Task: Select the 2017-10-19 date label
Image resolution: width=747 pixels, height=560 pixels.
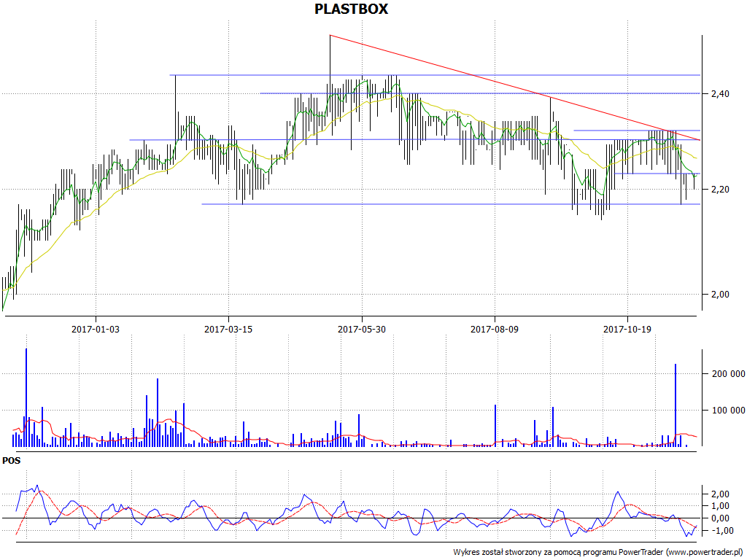Action: [627, 329]
